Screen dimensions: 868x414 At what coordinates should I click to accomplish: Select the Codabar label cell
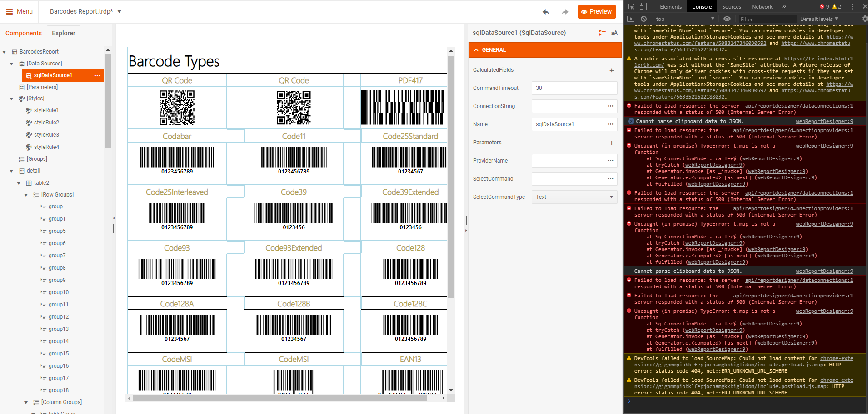click(177, 136)
